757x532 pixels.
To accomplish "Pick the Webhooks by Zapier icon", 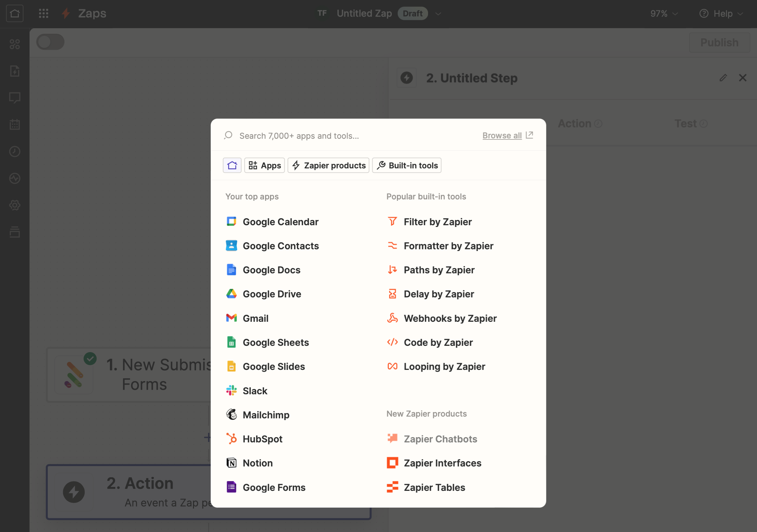I will click(392, 318).
